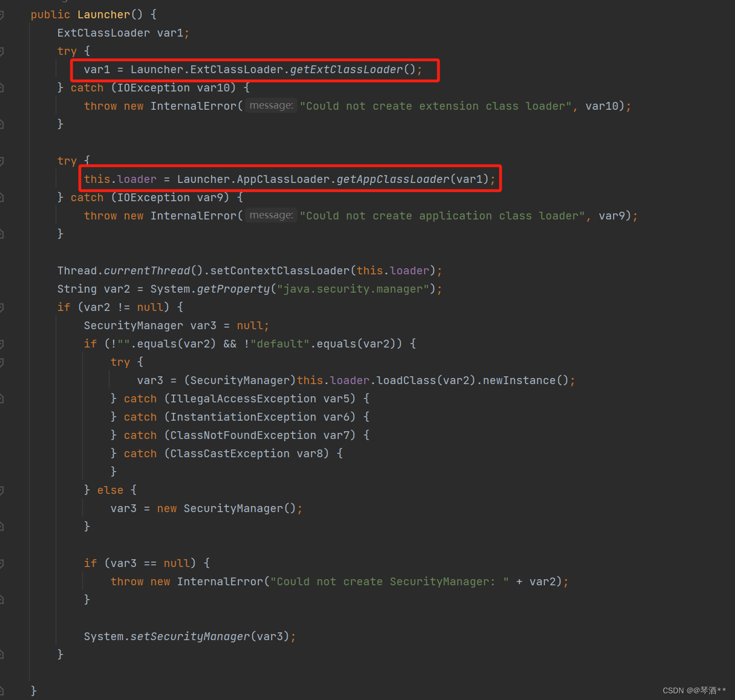This screenshot has height=700, width=735.
Task: Click SecurityManager in new SecurityManager() expression
Action: pyautogui.click(x=233, y=509)
